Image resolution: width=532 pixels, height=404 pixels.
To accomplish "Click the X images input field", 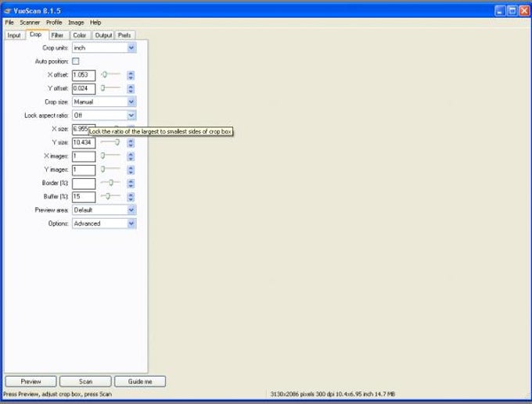I will point(84,156).
